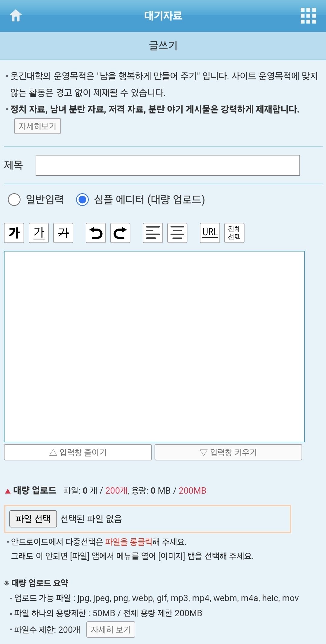Enlarge editor with 입력창 키우기
Viewport: 326px width, 644px height.
[228, 452]
